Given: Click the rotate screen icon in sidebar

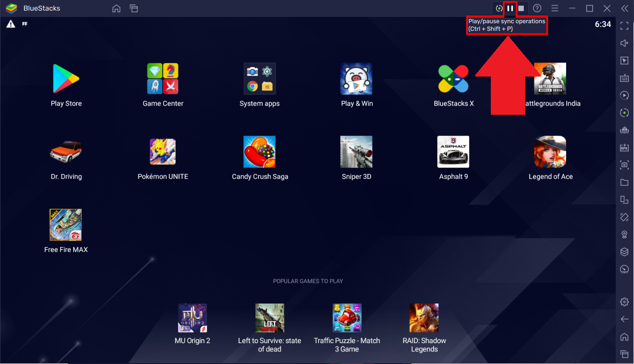Looking at the screenshot, I should click(x=624, y=200).
